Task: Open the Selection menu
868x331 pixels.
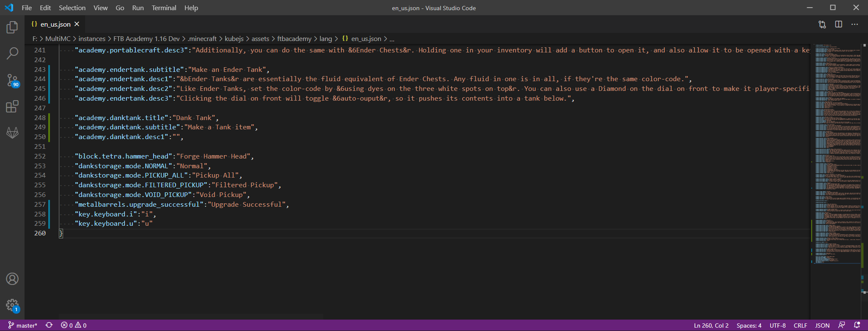Action: 72,8
